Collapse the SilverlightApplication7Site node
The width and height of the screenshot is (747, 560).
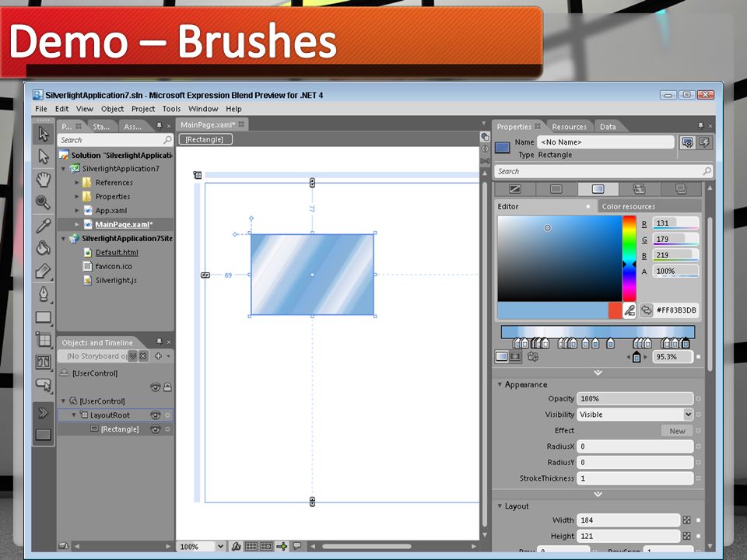(63, 239)
